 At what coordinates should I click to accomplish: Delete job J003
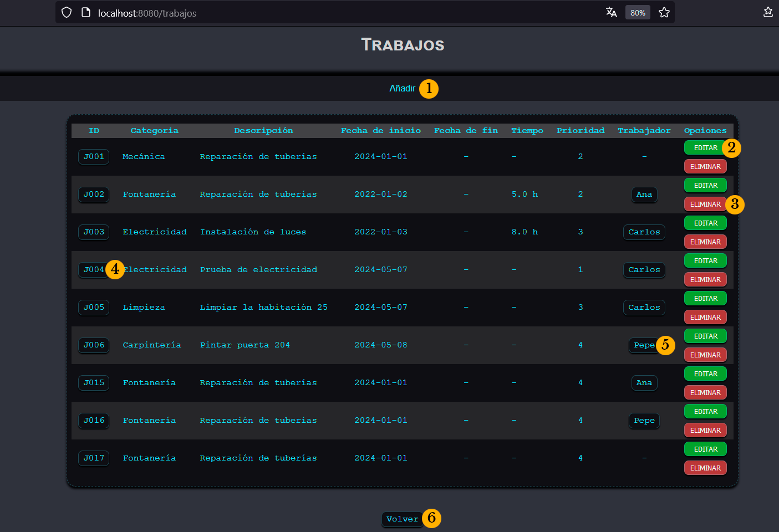pos(705,242)
